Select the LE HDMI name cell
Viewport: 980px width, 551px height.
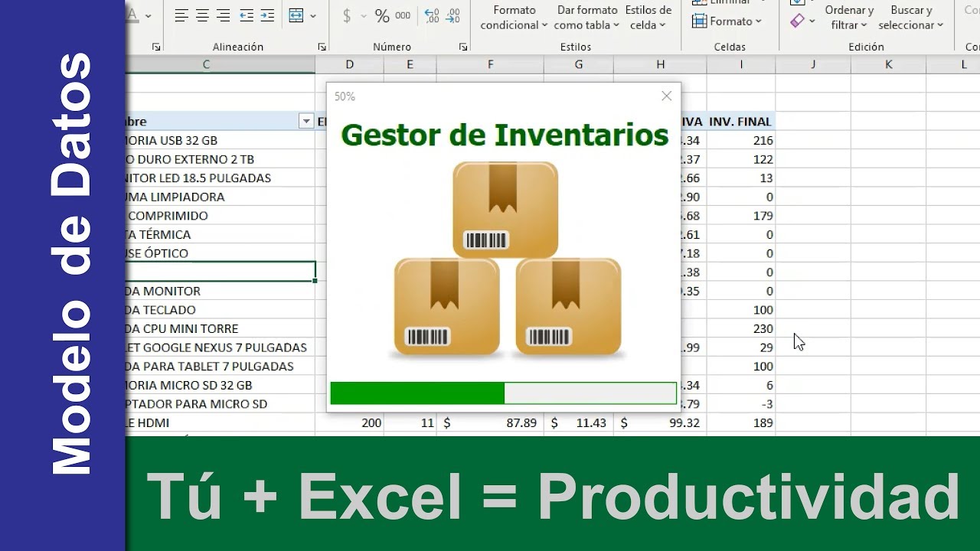coord(220,422)
